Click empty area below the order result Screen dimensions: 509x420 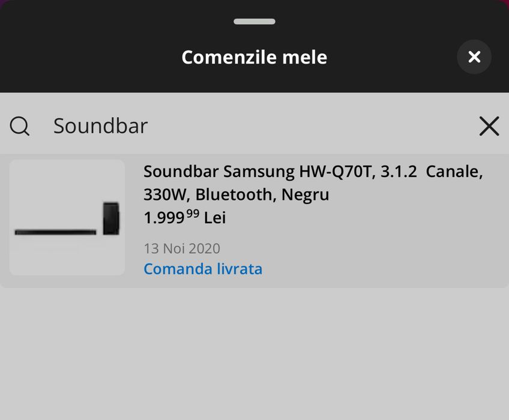pos(254,354)
